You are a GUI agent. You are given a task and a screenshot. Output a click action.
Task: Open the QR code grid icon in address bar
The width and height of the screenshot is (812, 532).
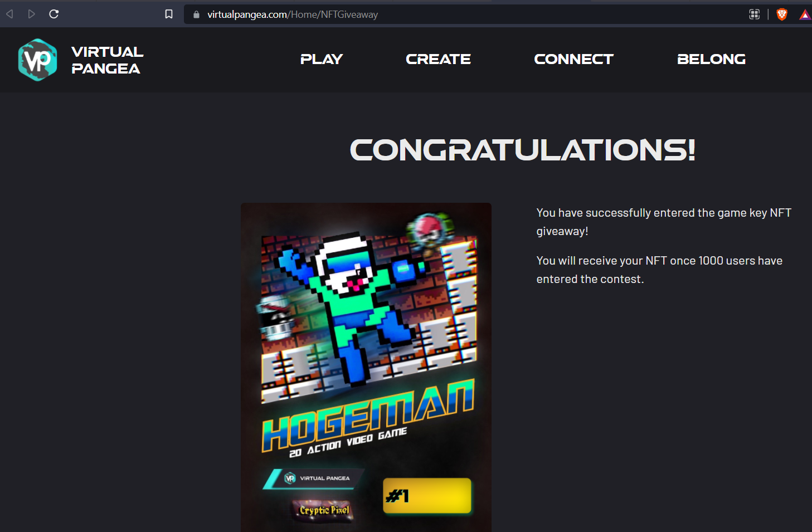point(754,14)
